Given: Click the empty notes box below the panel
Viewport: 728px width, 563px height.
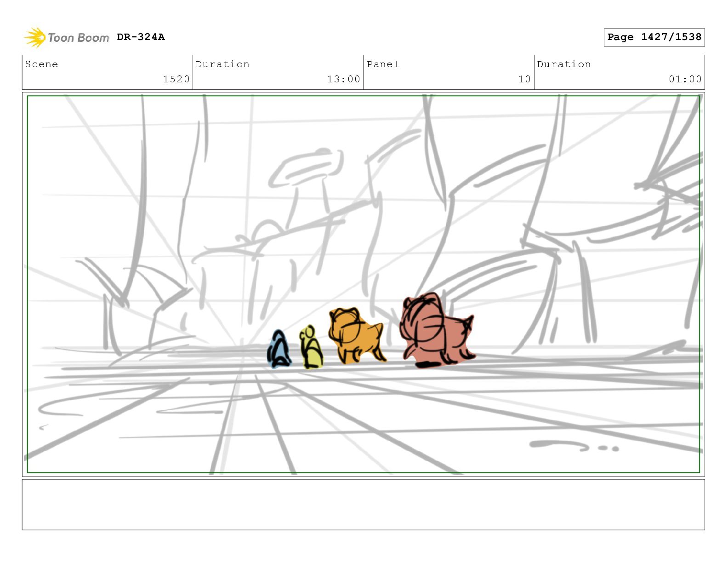Looking at the screenshot, I should 363,505.
